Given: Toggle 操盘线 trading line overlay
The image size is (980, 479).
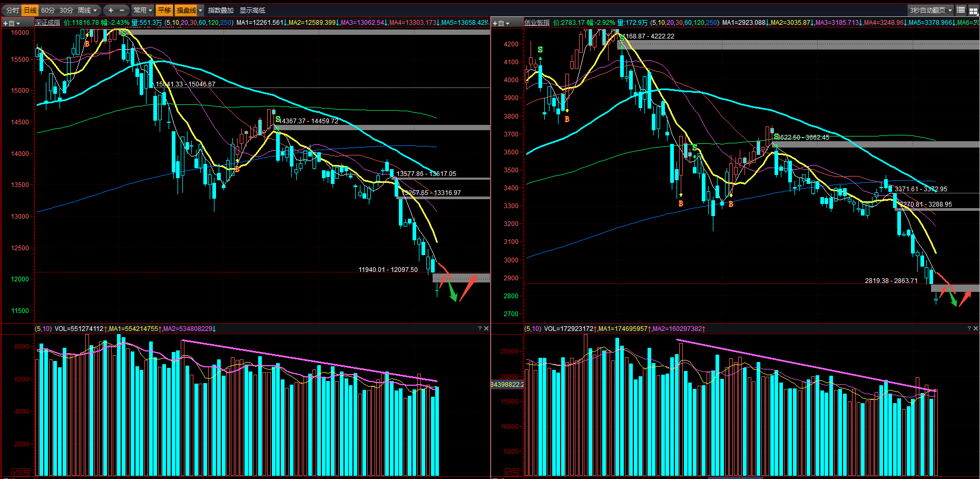Looking at the screenshot, I should tap(187, 10).
